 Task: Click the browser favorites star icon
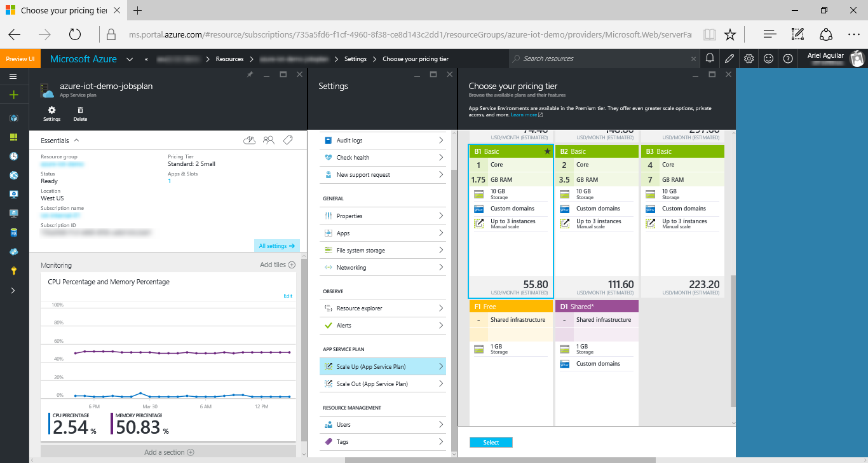(x=730, y=34)
